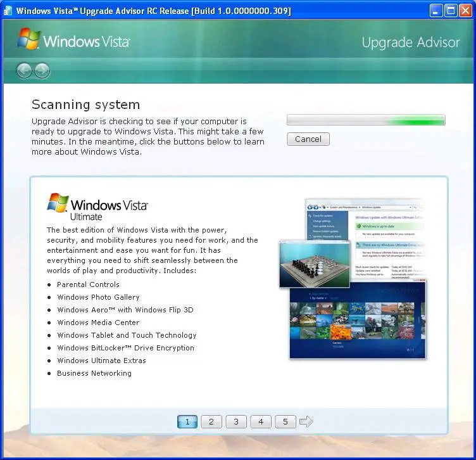The height and width of the screenshot is (460, 476).
Task: Click the 'Scanning system' heading
Action: point(86,105)
